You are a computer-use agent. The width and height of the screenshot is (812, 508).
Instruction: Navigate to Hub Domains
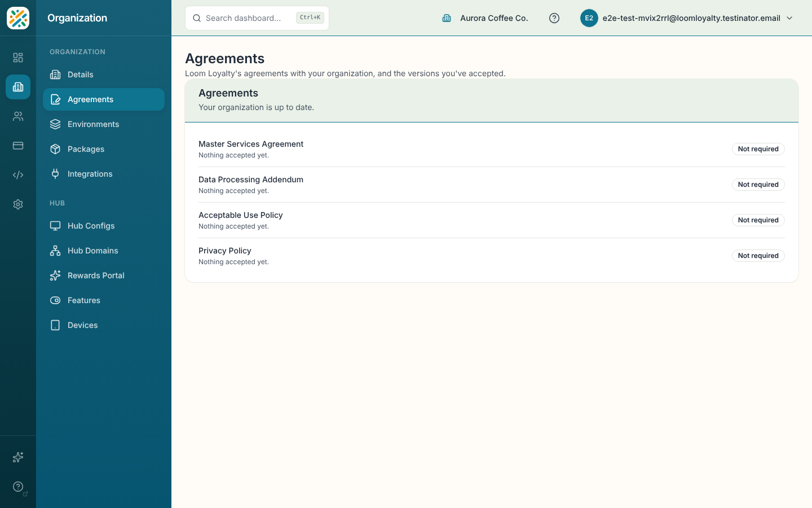click(x=104, y=251)
